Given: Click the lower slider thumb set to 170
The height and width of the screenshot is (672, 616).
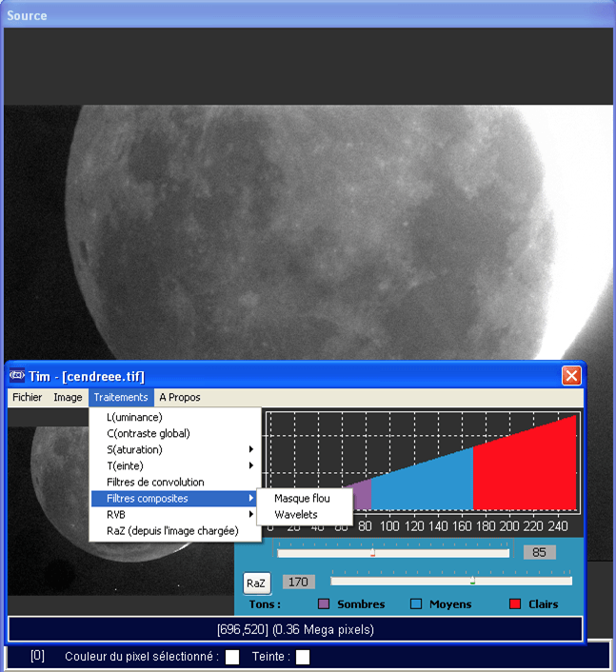Looking at the screenshot, I should (x=472, y=581).
